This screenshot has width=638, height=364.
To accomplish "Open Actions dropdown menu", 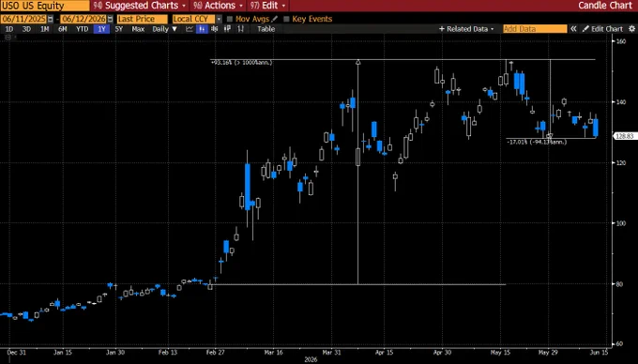I will (x=219, y=6).
